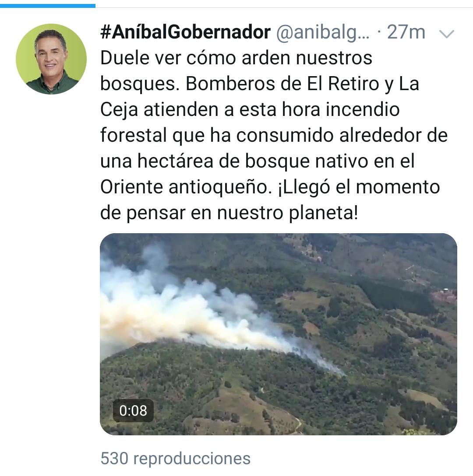Select the blue active tab indicator bar
Image resolution: width=473 pixels, height=476 pixels.
click(48, 5)
